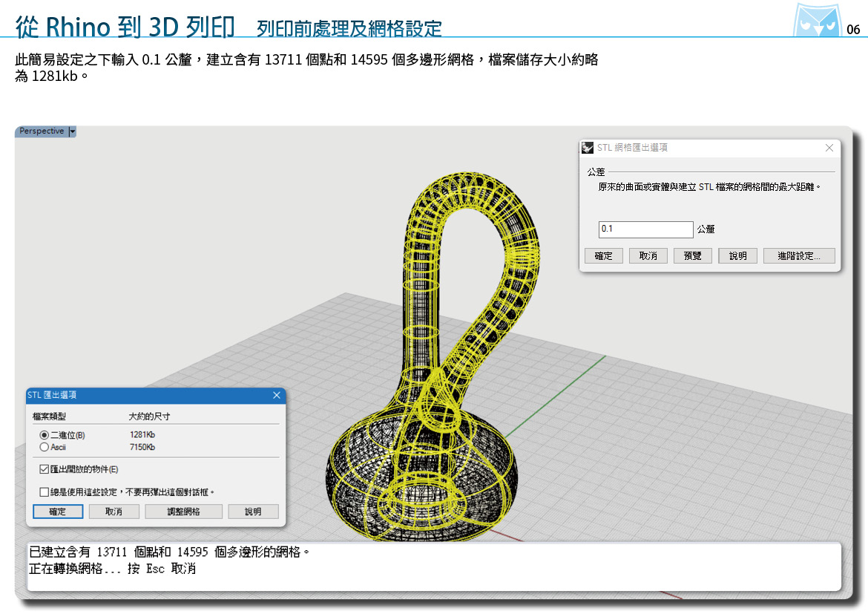This screenshot has height=614, width=868.
Task: Click 取消 in STL 匯出選項 dialog
Action: pos(114,512)
